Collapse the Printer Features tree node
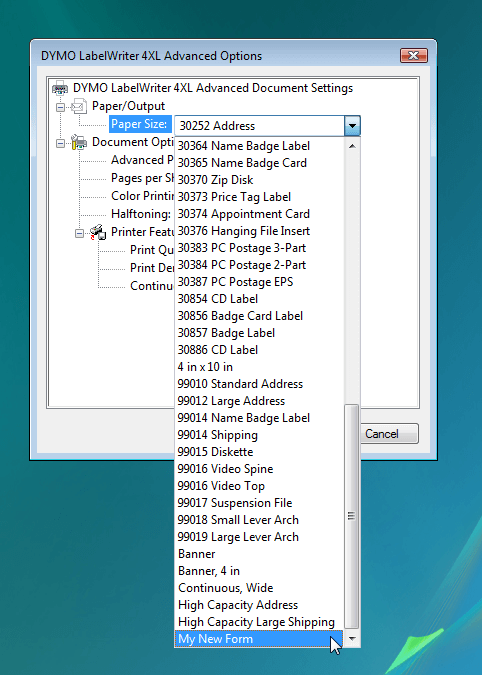 pos(79,233)
